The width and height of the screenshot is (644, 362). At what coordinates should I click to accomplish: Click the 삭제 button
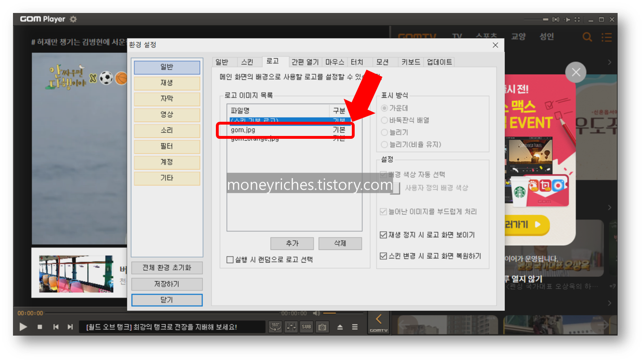click(x=340, y=243)
